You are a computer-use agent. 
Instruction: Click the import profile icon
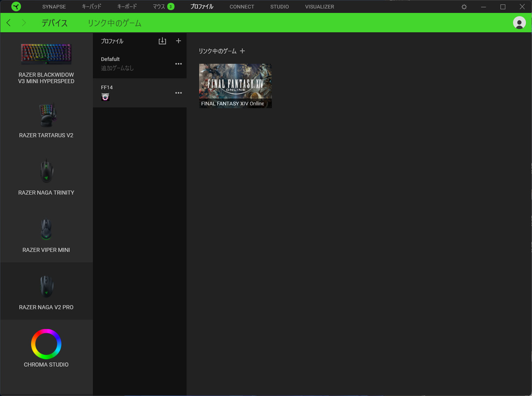(162, 41)
